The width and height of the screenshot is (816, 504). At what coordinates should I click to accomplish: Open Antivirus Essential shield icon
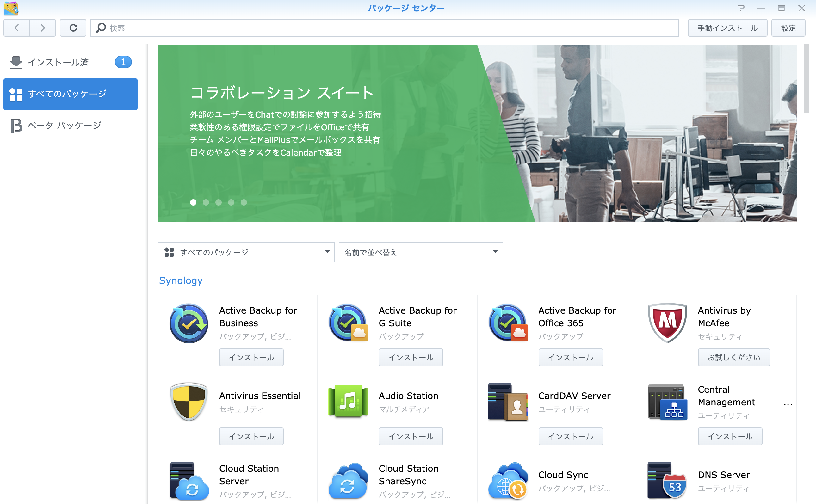[189, 402]
